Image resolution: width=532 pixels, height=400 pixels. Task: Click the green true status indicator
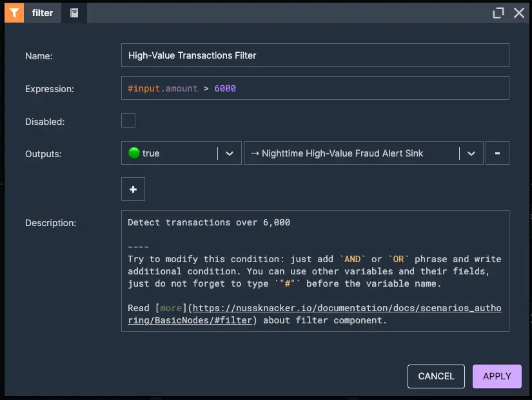134,153
